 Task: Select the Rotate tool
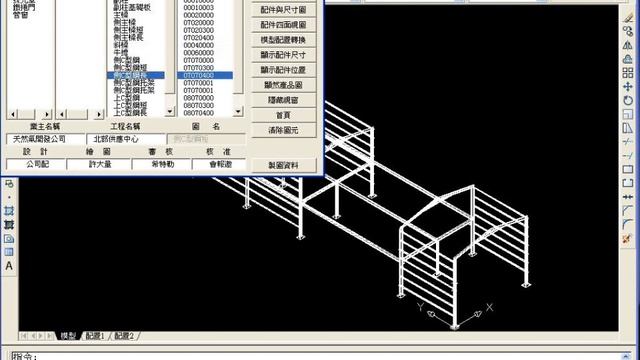tap(628, 100)
